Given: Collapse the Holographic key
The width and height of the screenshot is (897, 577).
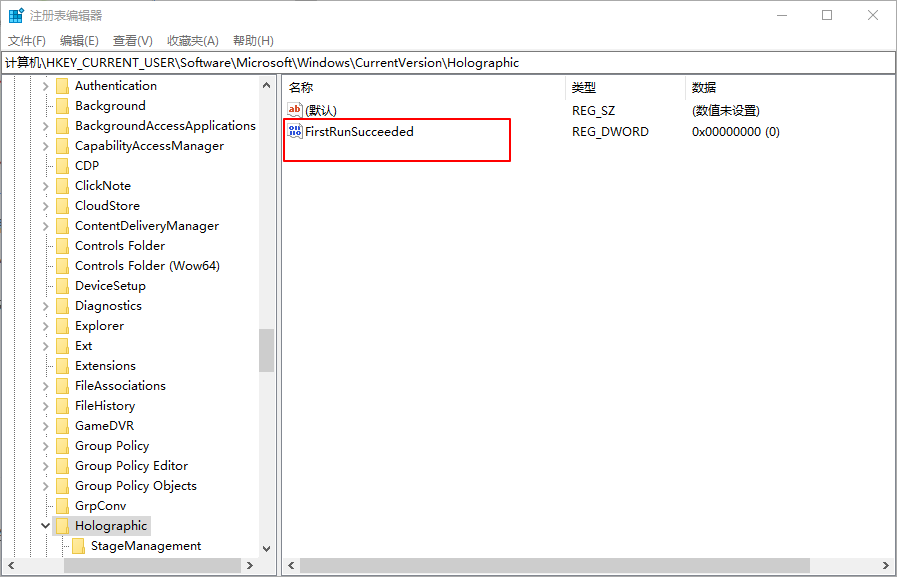Looking at the screenshot, I should [46, 526].
